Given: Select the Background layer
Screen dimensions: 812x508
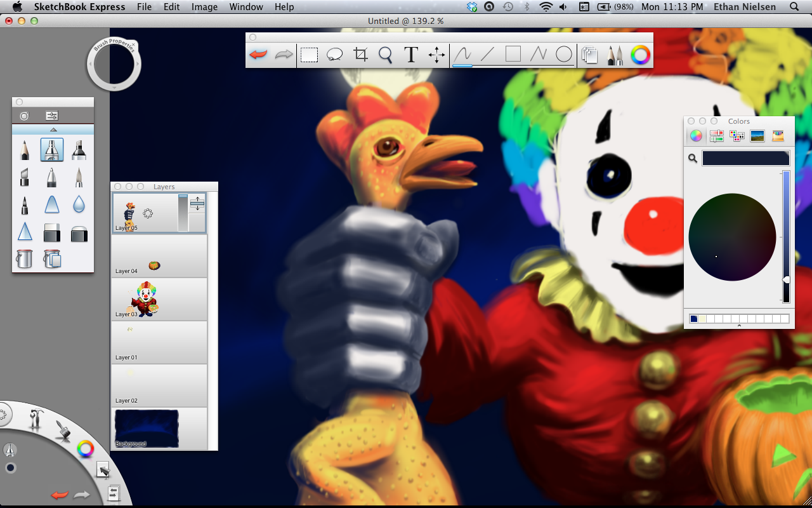Looking at the screenshot, I should (x=159, y=429).
